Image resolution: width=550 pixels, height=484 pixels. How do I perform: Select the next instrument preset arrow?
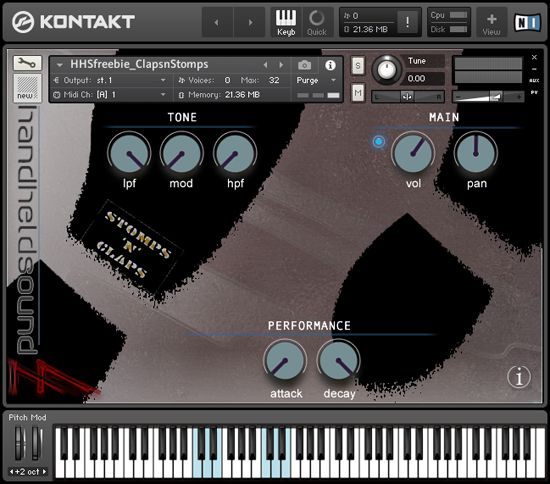point(281,65)
